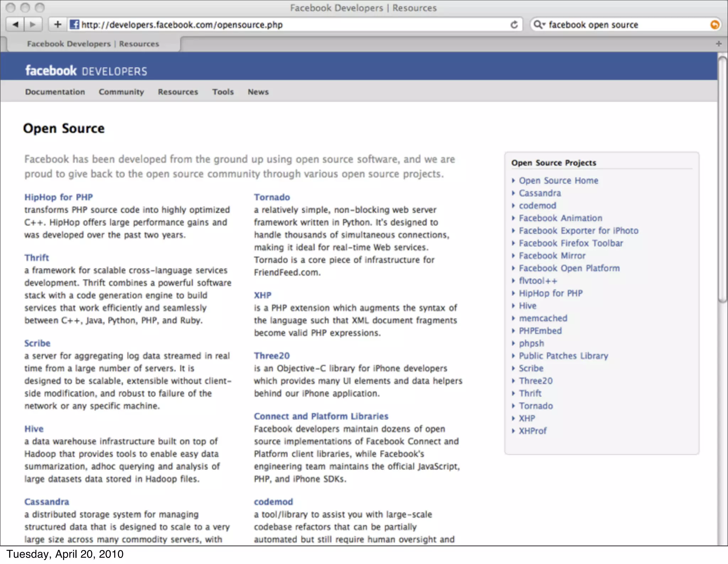The width and height of the screenshot is (728, 564).
Task: Click the XHProf link in the projects list
Action: (x=532, y=431)
